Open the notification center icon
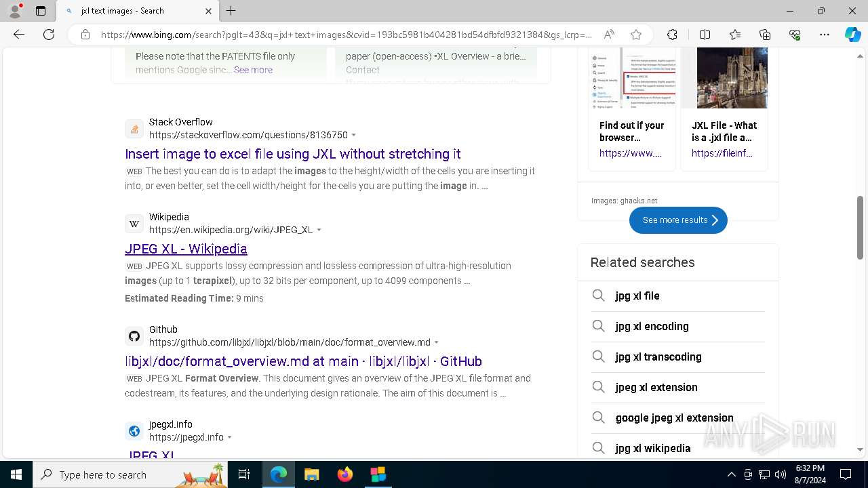Screen dimensions: 868x488 click(x=846, y=474)
